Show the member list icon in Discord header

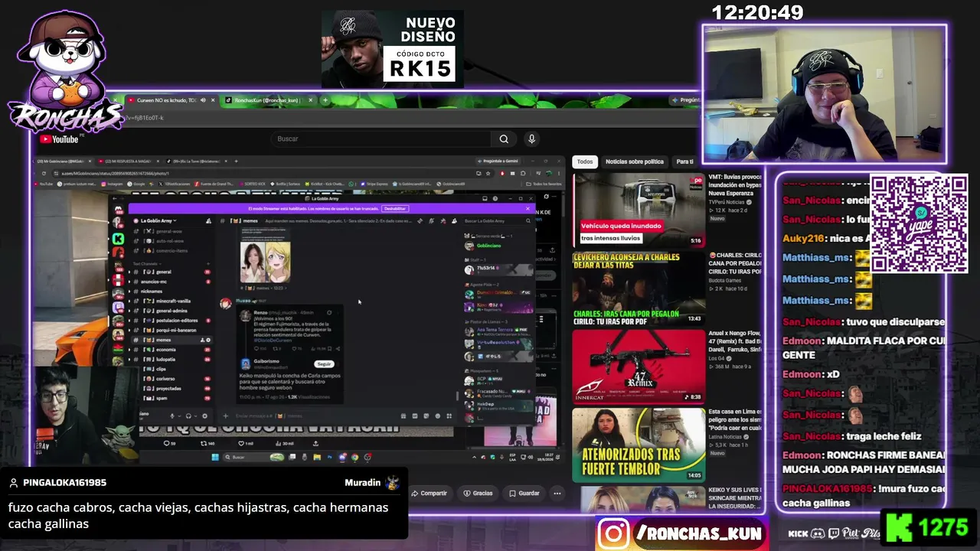pos(453,220)
